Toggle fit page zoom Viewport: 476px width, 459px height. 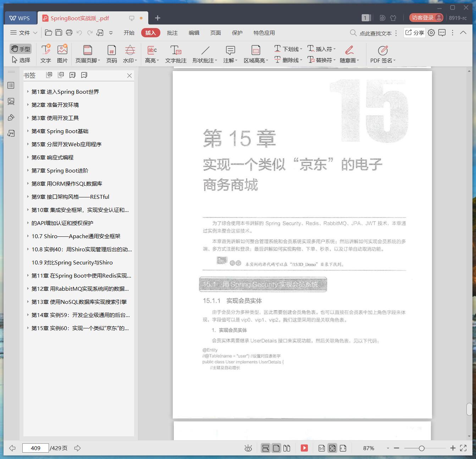[x=332, y=448]
